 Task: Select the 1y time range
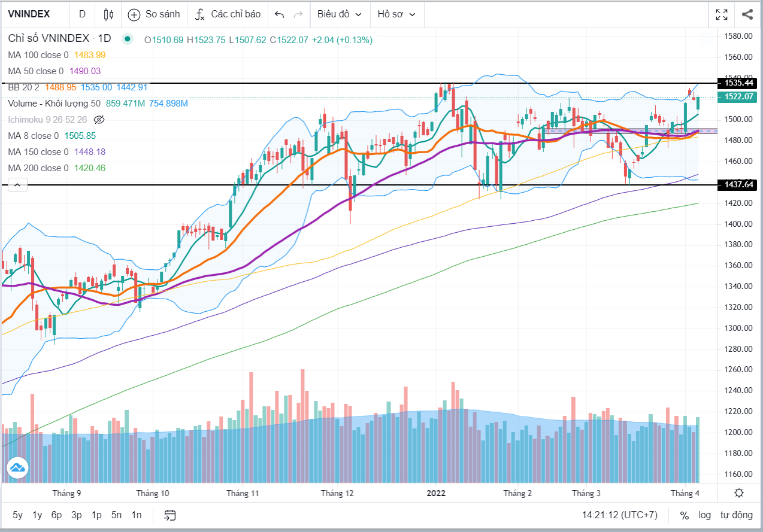(37, 515)
